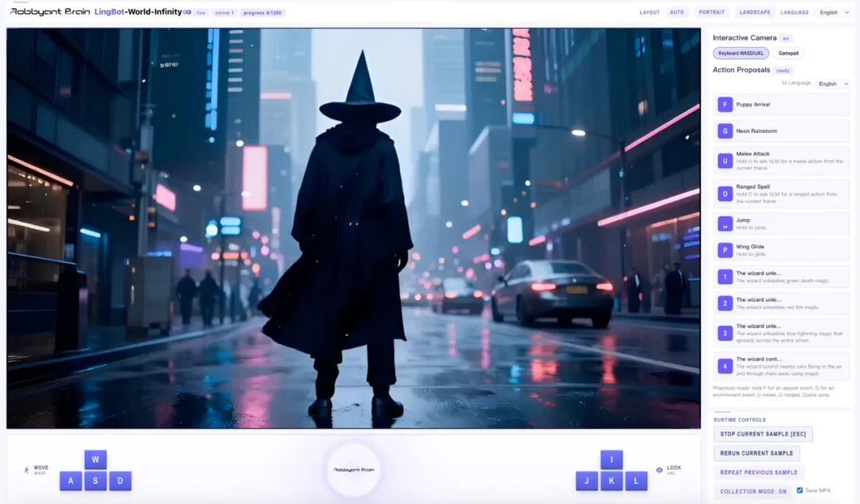Click the Robbyant Brain logo in header

click(50, 11)
